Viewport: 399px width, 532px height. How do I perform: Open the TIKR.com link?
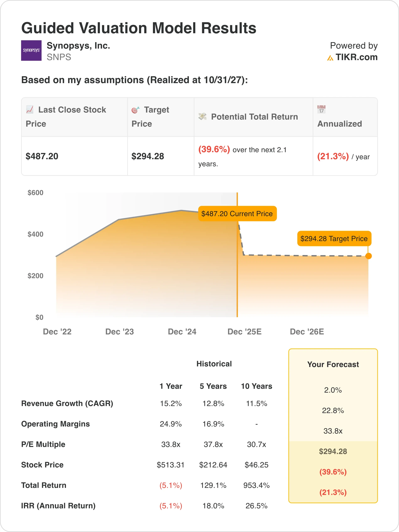click(356, 57)
